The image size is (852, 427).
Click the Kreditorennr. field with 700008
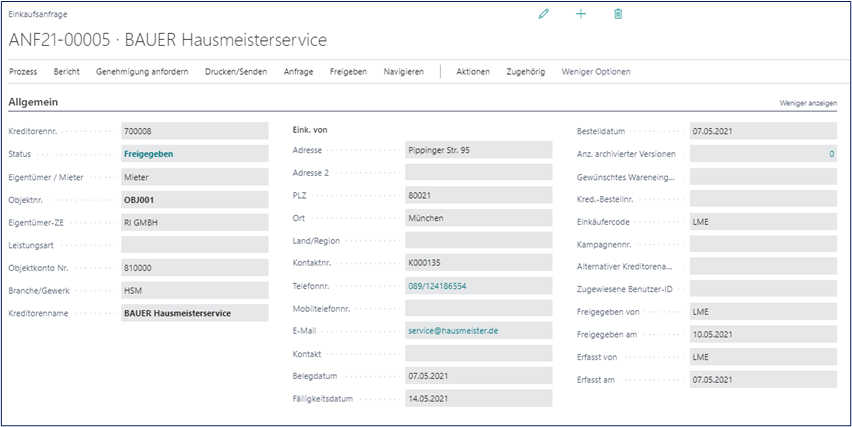(x=194, y=131)
